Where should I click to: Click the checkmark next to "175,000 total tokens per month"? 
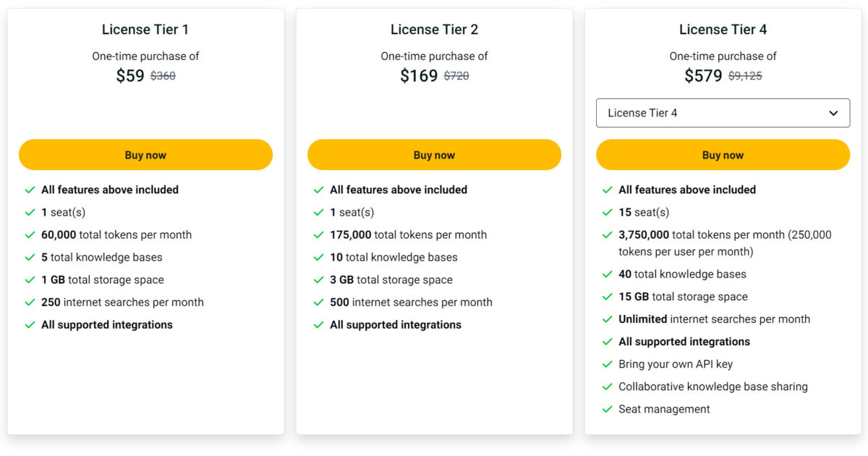(319, 235)
